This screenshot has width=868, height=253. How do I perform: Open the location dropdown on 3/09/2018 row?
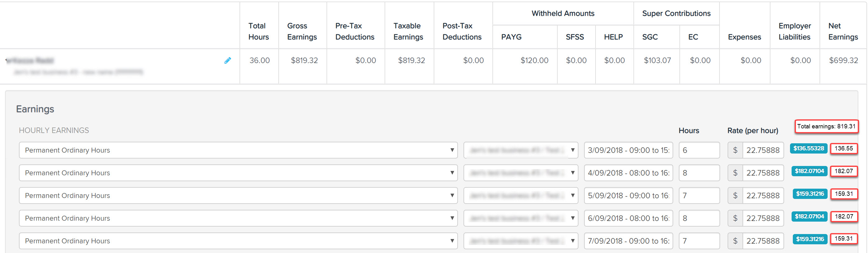(572, 150)
